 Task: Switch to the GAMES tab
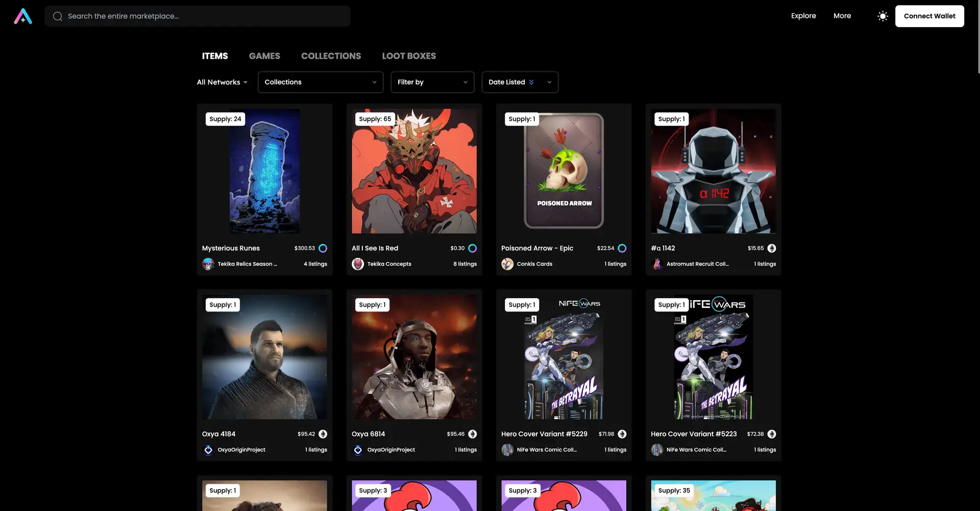pos(264,56)
